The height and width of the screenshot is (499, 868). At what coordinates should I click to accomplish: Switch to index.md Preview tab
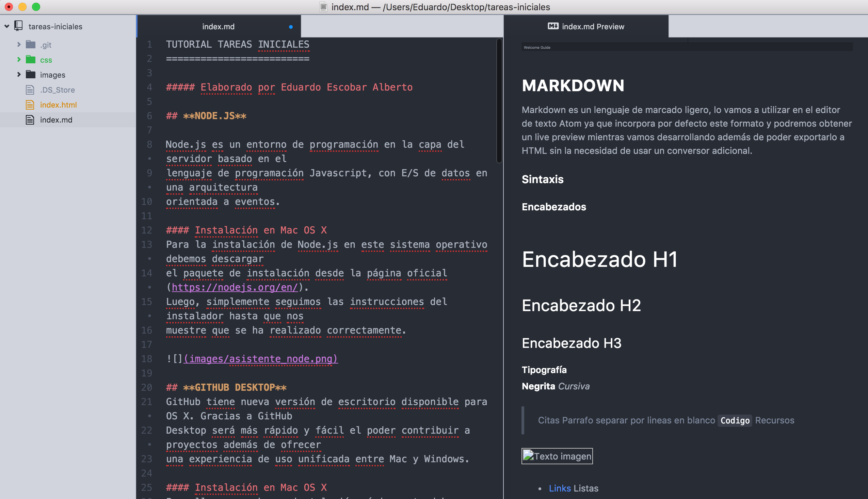[x=593, y=27]
